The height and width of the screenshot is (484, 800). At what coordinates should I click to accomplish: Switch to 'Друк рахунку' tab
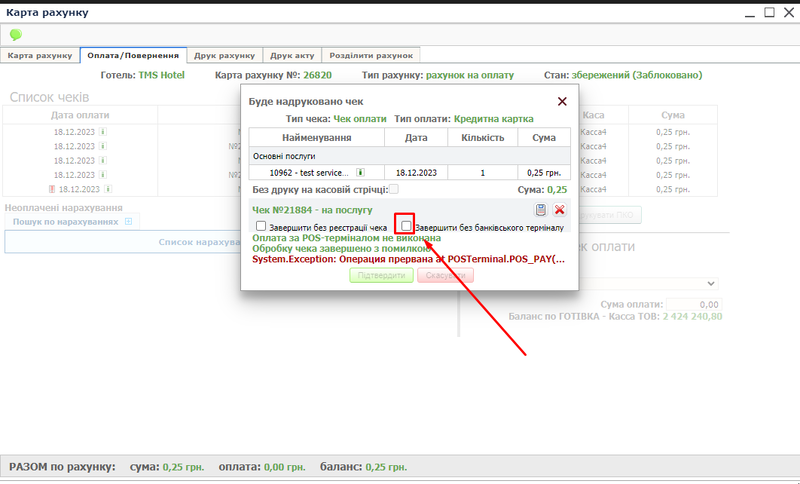225,55
